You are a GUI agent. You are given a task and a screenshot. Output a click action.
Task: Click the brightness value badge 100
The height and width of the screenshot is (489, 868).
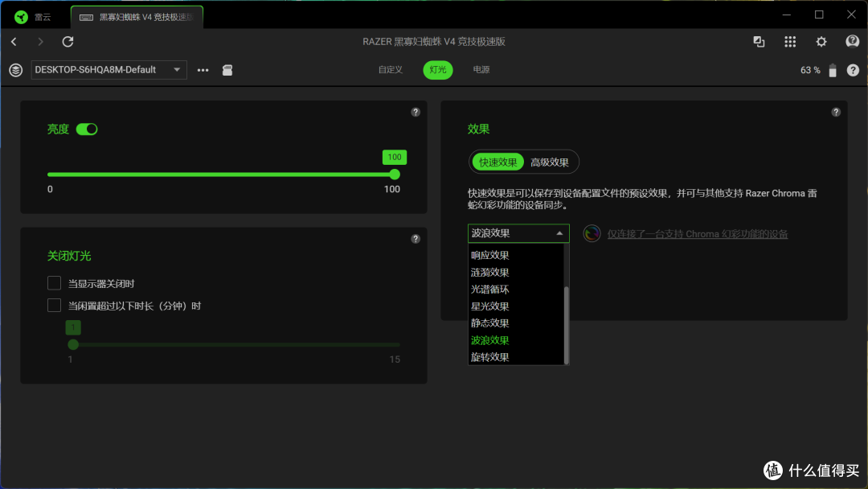click(x=394, y=158)
